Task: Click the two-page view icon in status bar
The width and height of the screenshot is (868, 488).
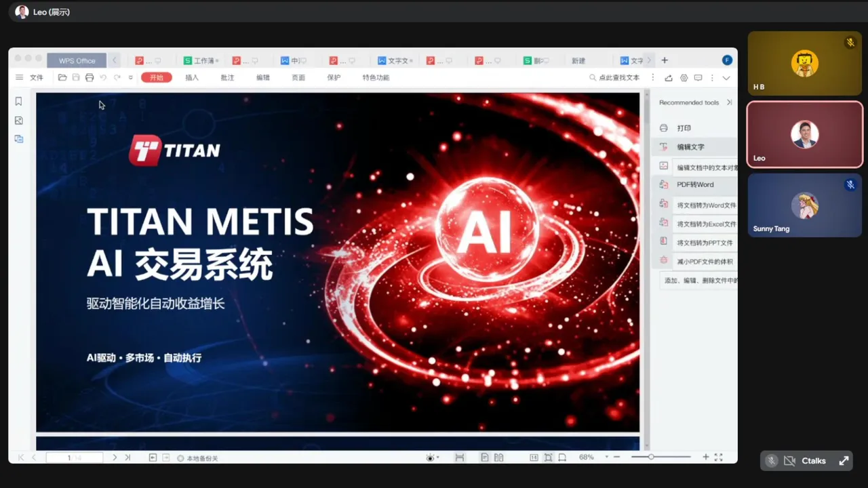Action: 499,457
